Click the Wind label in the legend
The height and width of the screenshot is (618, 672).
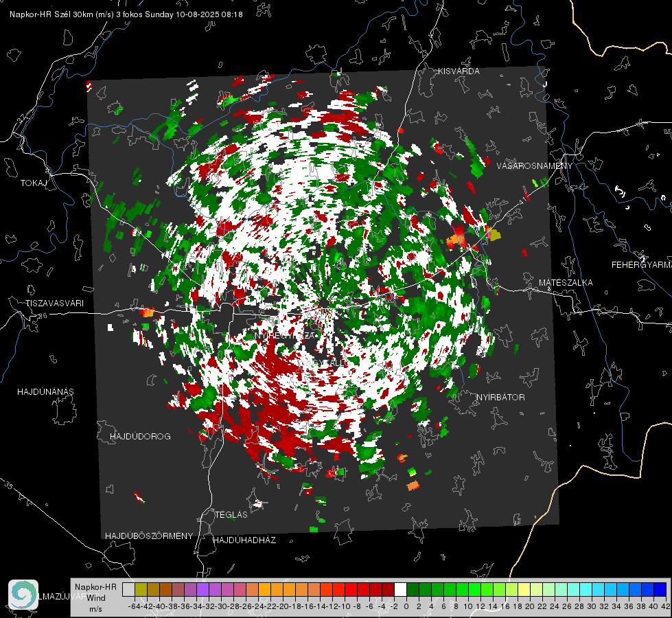point(96,598)
